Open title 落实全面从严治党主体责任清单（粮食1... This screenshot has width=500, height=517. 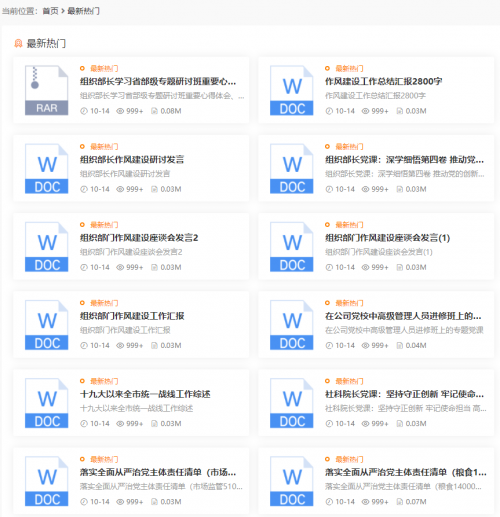406,472
